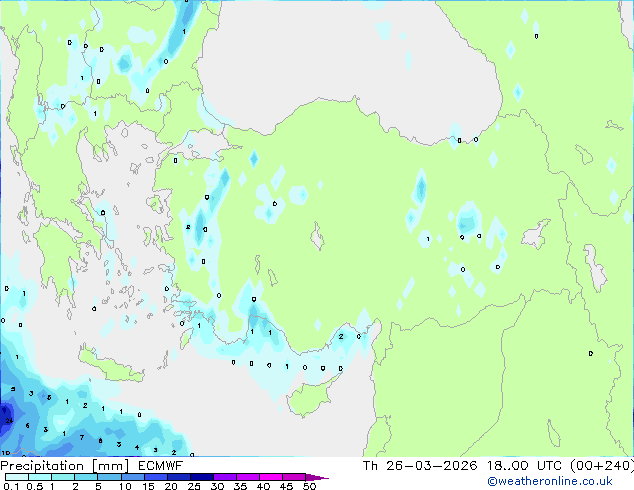Viewport: 634px width, 490px height.
Task: Pick the 40–45 mm magenta legend swatch
Action: pyautogui.click(x=271, y=477)
